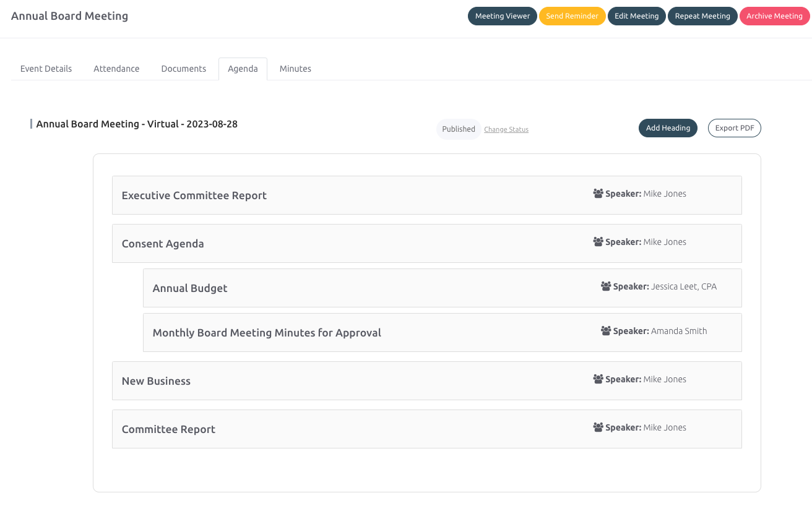This screenshot has height=506, width=812.
Task: Click speaker icon beside Jessica Leet, CPA
Action: tap(606, 286)
